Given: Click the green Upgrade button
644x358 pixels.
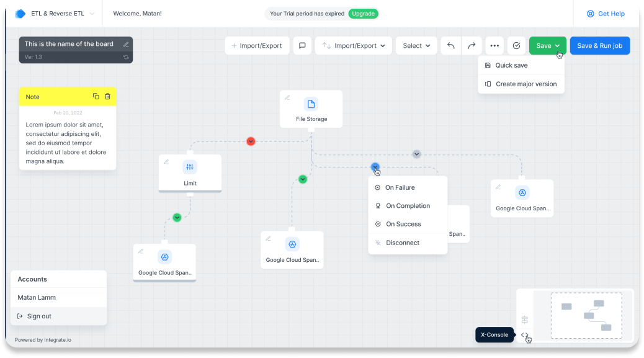Looking at the screenshot, I should [363, 14].
